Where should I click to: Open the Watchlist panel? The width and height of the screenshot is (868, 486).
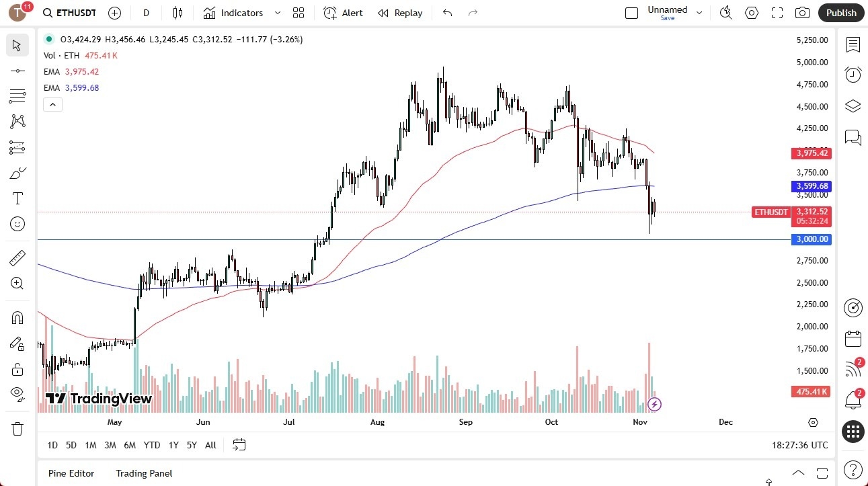click(853, 44)
